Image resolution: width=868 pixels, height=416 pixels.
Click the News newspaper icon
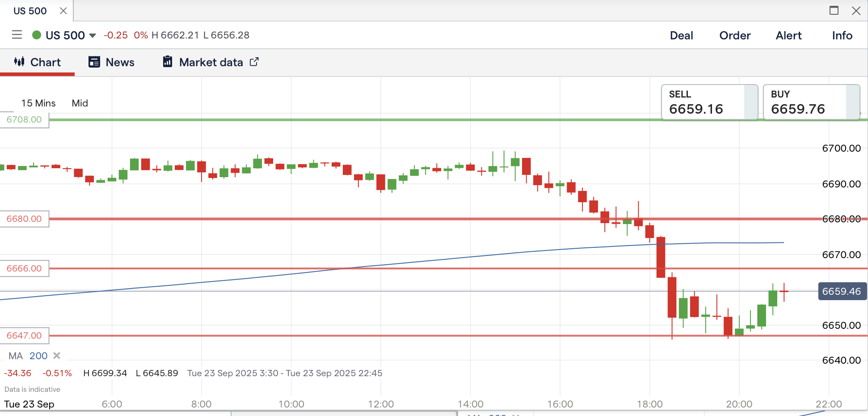click(94, 62)
